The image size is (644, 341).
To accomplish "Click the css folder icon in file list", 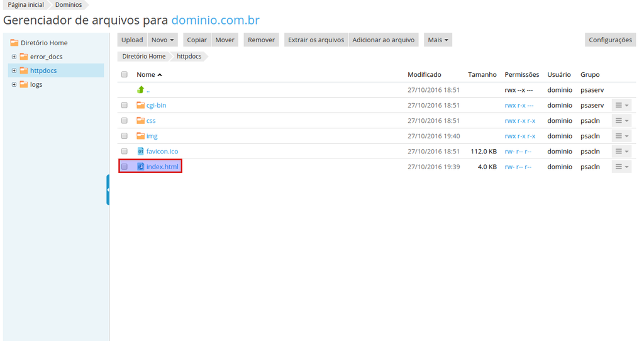I will coord(141,121).
